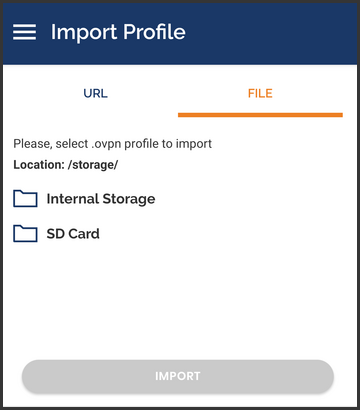Click the Internal Storage folder icon
The height and width of the screenshot is (410, 360).
click(25, 199)
